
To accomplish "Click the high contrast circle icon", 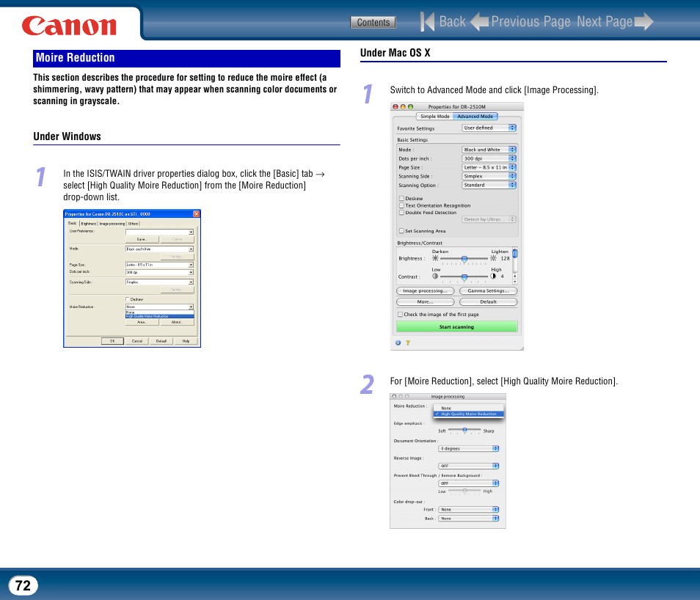I will [493, 276].
